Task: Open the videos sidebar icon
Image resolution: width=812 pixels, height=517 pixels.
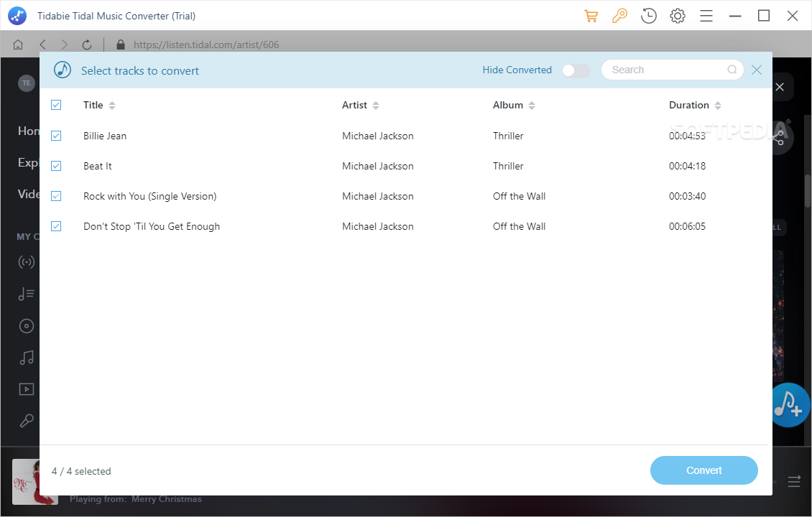Action: (27, 389)
